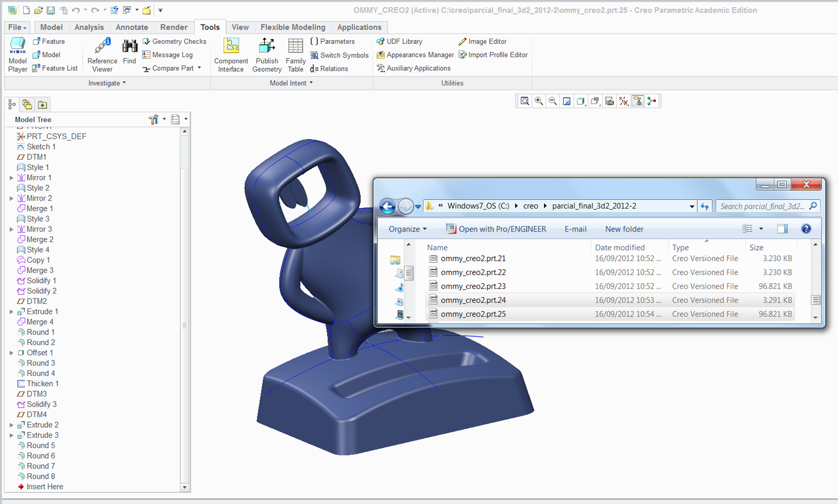This screenshot has height=504, width=838.
Task: Open the Organize menu in Explorer
Action: 407,229
